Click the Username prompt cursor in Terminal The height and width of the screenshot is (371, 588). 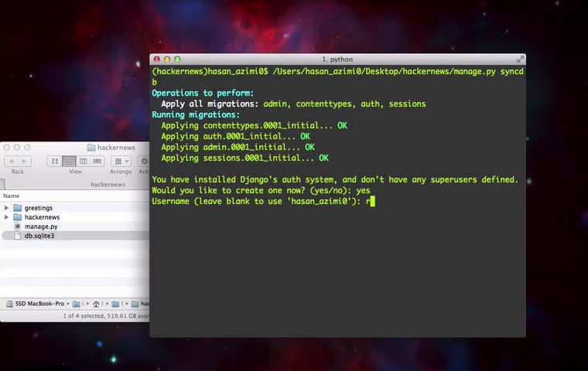tap(372, 201)
